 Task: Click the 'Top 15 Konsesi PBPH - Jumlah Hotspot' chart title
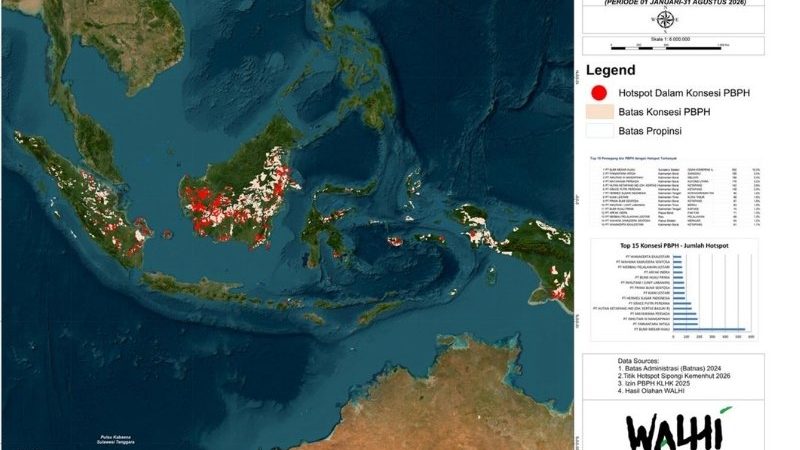[674, 245]
